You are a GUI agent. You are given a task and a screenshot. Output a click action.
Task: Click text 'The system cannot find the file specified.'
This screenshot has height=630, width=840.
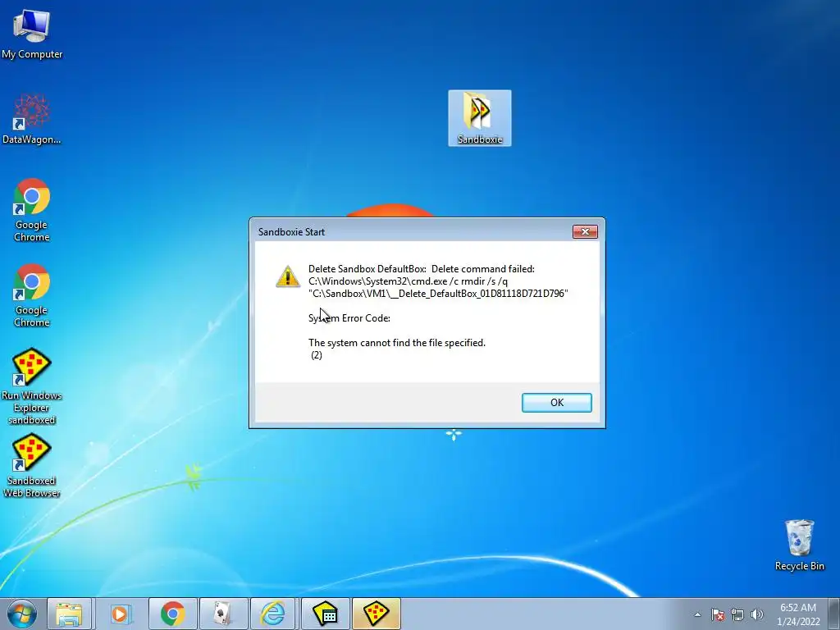click(397, 343)
